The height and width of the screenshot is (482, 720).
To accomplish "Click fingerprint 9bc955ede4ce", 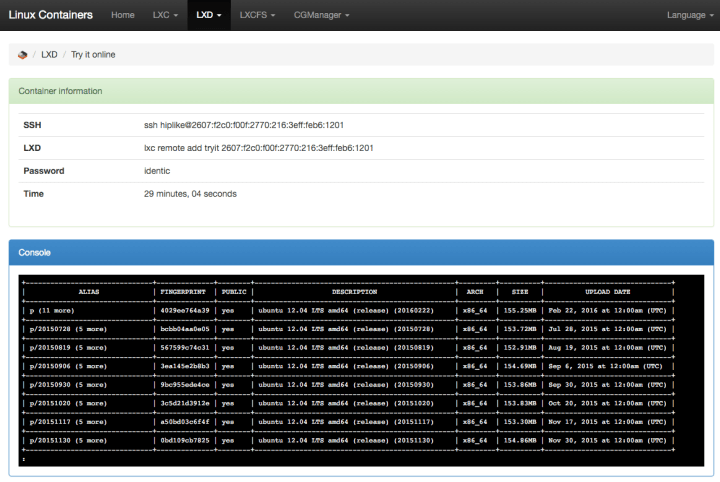I will pyautogui.click(x=185, y=385).
